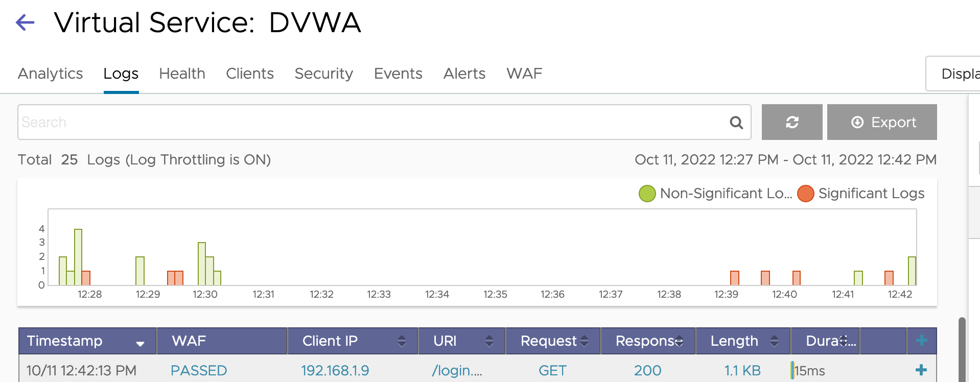The height and width of the screenshot is (382, 980).
Task: Add a column with the header plus icon
Action: [x=922, y=341]
